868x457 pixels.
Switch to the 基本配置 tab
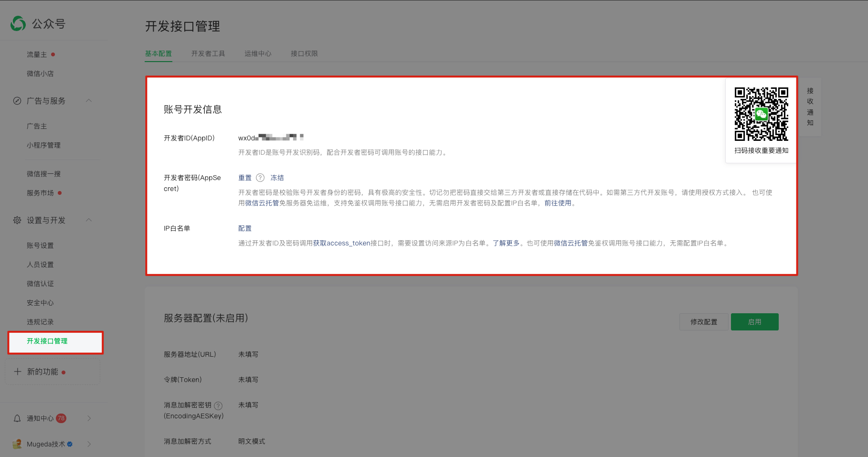[159, 53]
